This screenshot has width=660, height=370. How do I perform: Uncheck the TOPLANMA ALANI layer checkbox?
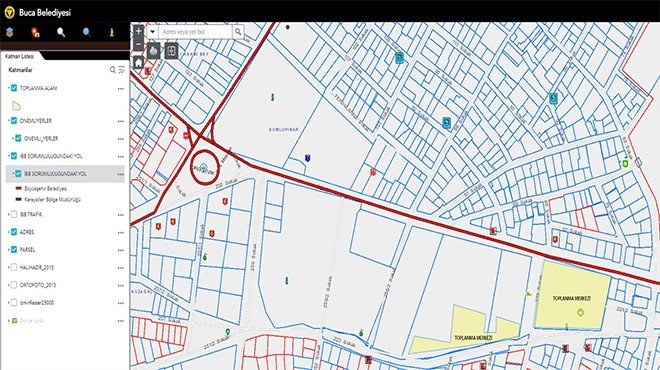[x=14, y=88]
